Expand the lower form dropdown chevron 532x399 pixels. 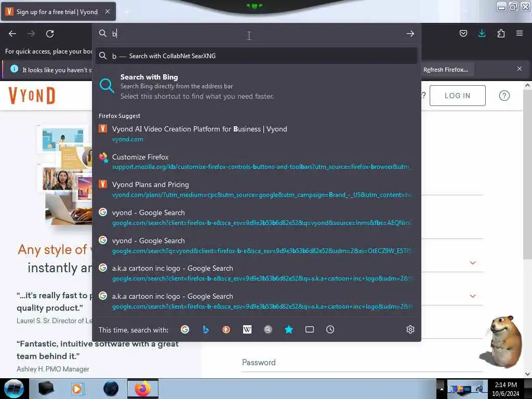(473, 296)
